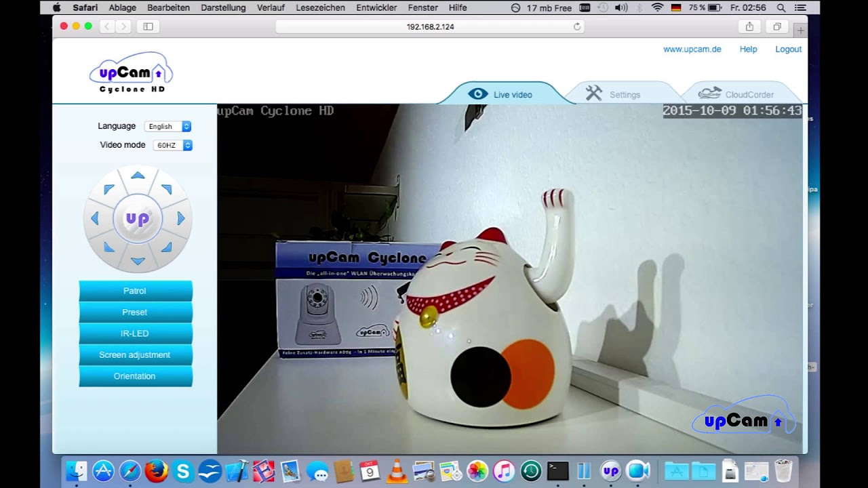Open Calendar from the Dock
This screenshot has width=868, height=488.
[x=370, y=471]
